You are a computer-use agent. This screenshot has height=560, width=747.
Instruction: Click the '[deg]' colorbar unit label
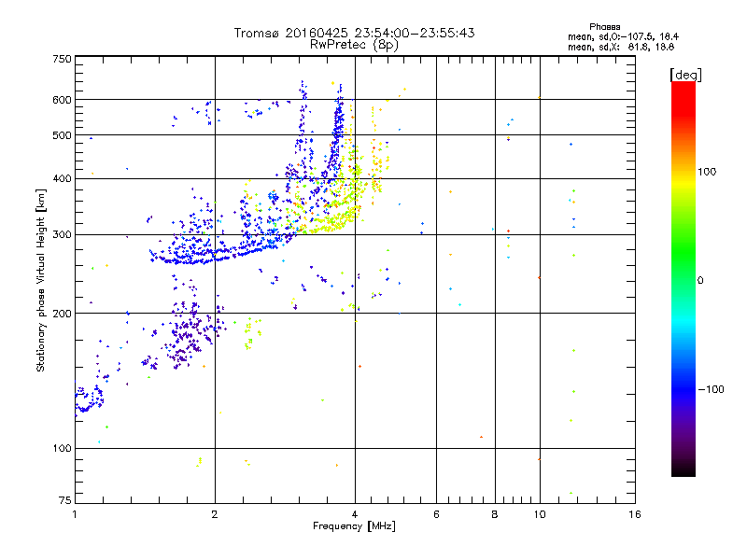pos(685,75)
